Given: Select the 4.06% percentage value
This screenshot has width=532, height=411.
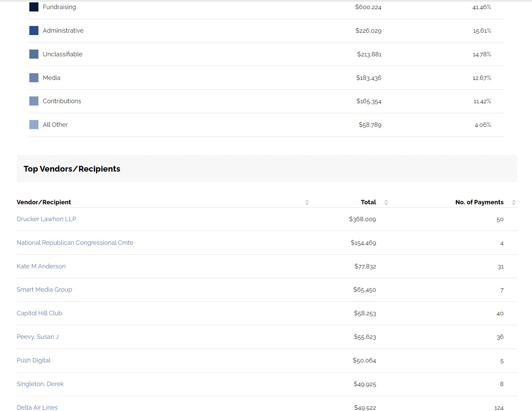Looking at the screenshot, I should point(483,125).
